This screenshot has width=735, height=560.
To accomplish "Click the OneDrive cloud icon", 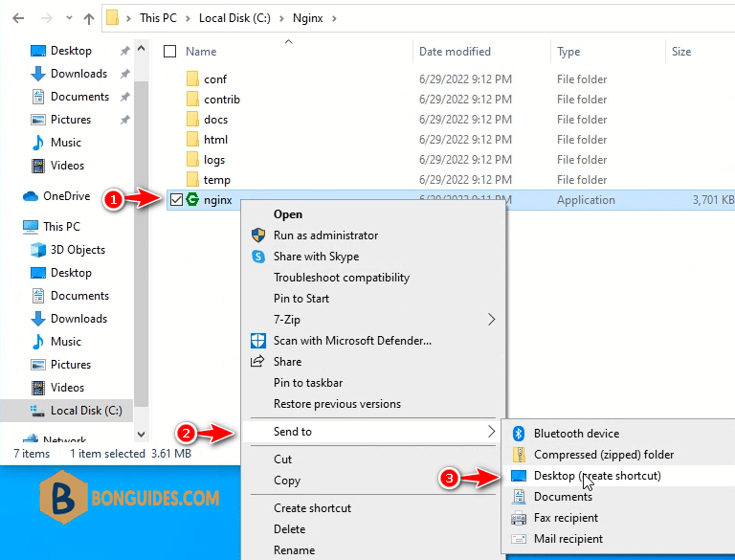I will pos(31,196).
